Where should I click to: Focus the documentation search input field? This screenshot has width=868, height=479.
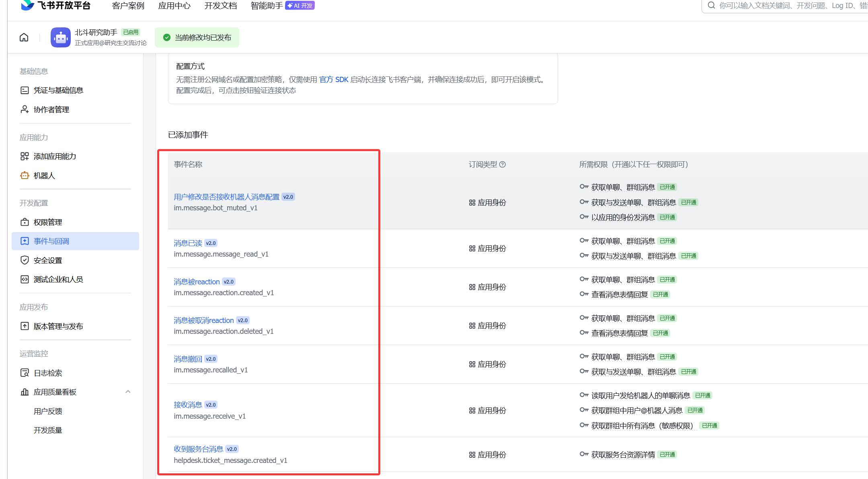788,6
